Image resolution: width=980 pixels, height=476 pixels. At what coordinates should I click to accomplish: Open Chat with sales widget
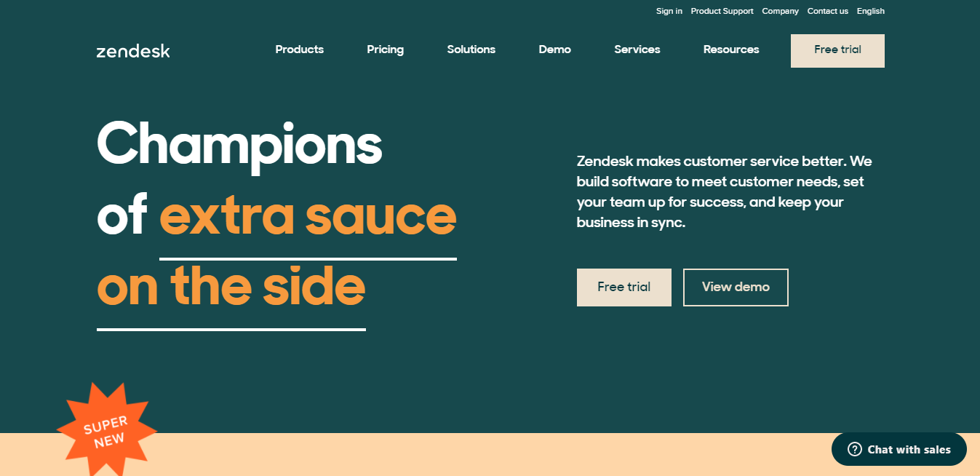pyautogui.click(x=899, y=450)
